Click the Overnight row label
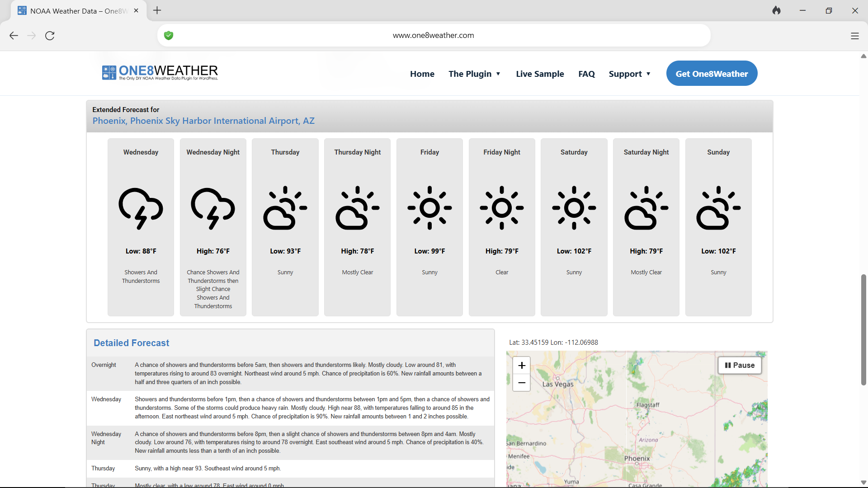Image resolution: width=868 pixels, height=488 pixels. pos(104,365)
